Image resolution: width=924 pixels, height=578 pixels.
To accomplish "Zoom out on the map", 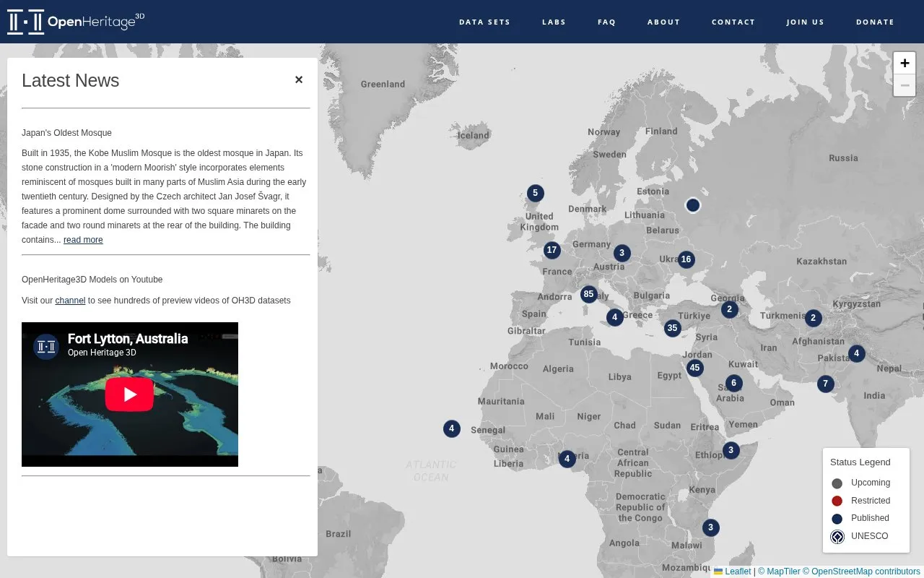I will tap(905, 85).
